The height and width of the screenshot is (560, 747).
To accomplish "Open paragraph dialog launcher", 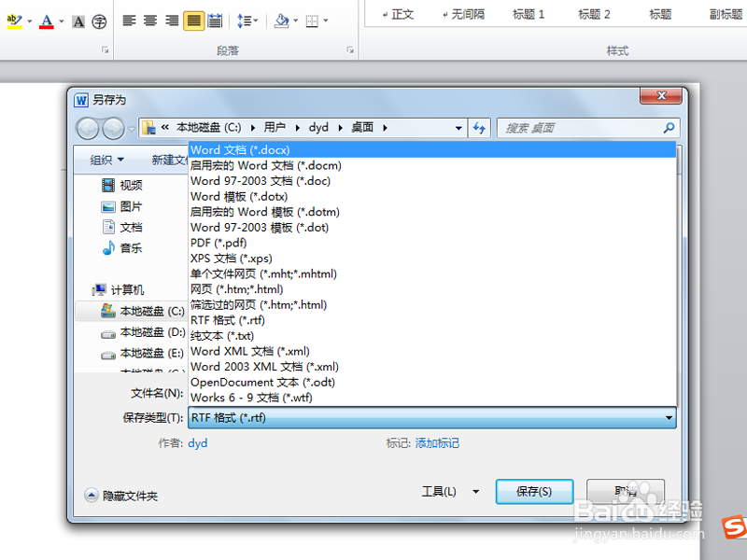I will pyautogui.click(x=350, y=49).
